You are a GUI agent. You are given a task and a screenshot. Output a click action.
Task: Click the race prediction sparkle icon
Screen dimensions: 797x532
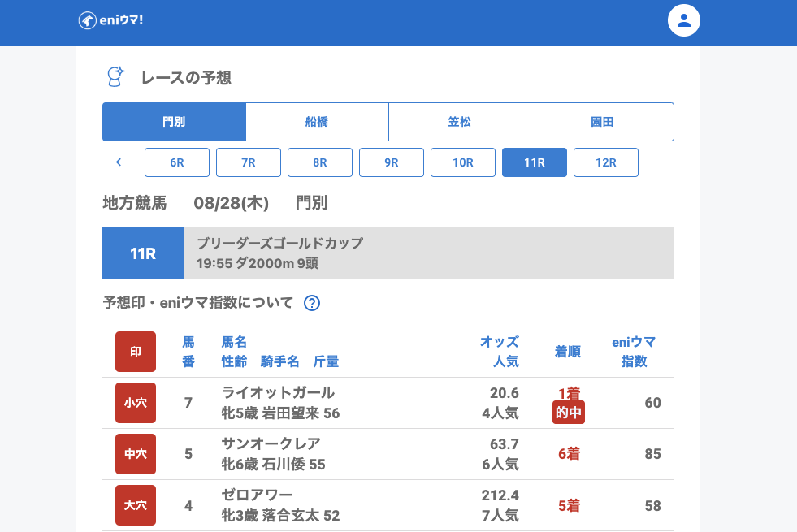tap(116, 77)
